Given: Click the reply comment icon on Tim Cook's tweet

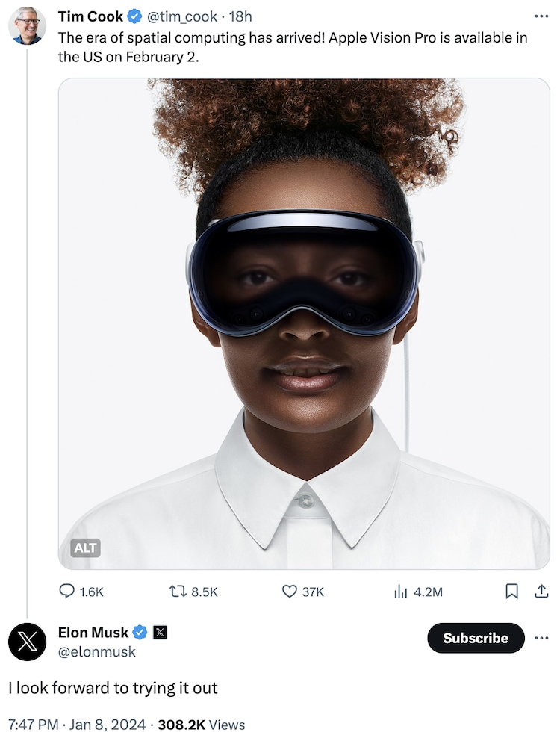Looking at the screenshot, I should (66, 591).
